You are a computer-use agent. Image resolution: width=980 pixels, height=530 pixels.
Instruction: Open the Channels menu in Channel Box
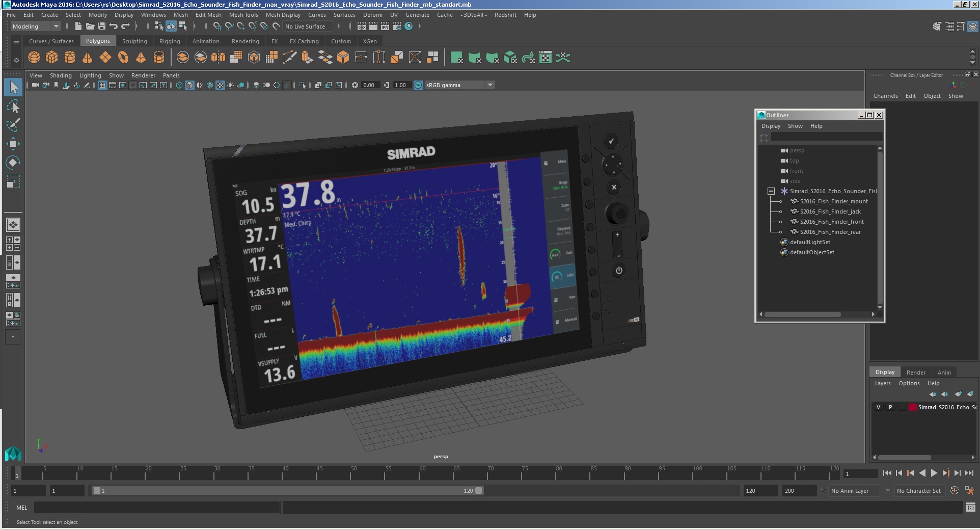885,96
